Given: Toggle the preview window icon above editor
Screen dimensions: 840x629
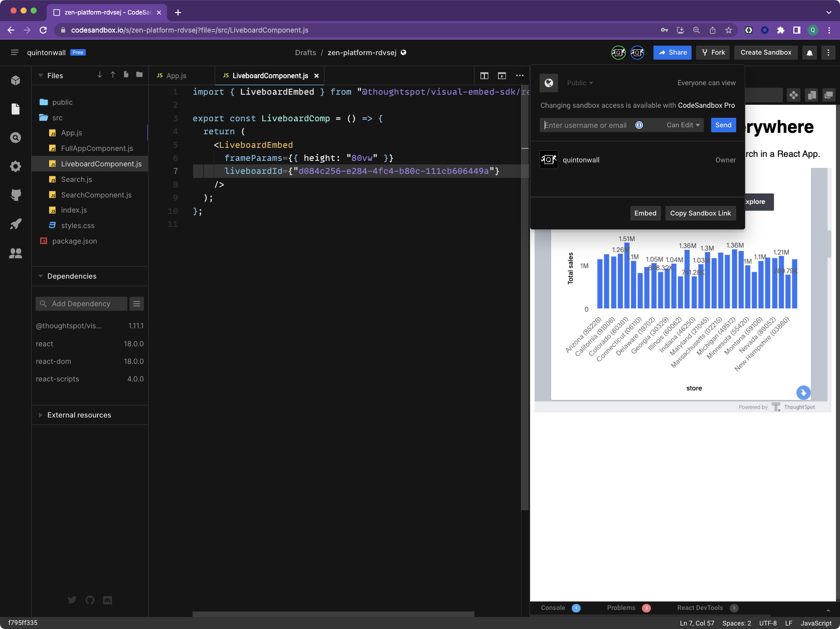Looking at the screenshot, I should pyautogui.click(x=502, y=76).
